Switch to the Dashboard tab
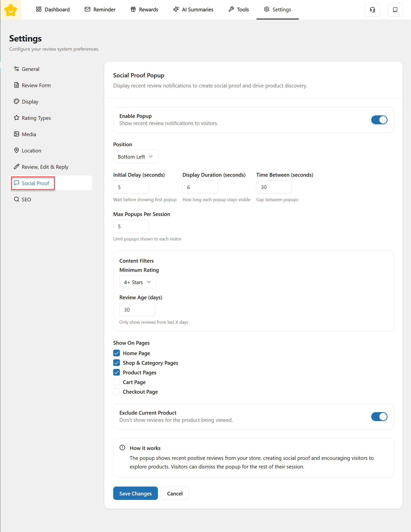Viewport: 411px width, 532px height. tap(53, 10)
